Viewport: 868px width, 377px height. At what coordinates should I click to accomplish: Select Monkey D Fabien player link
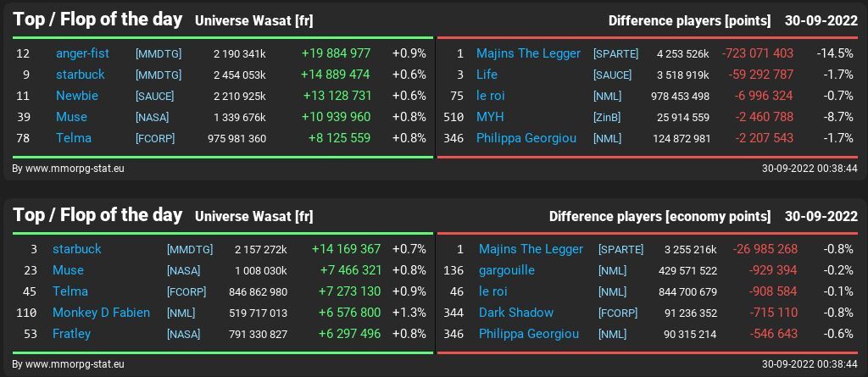pos(101,313)
